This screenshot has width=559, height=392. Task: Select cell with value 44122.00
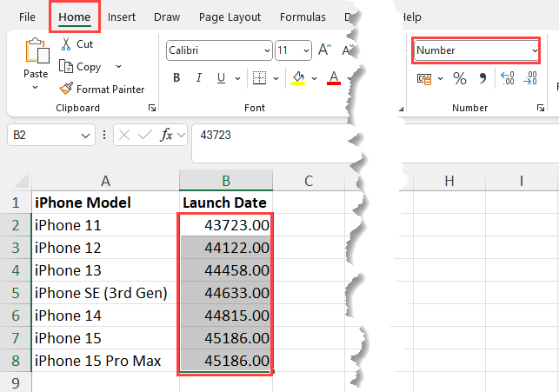pyautogui.click(x=226, y=248)
